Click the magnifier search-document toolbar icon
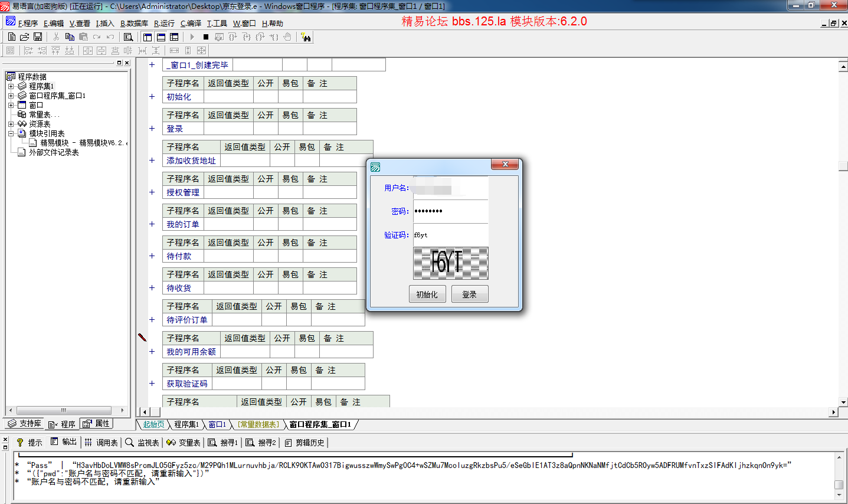The height and width of the screenshot is (504, 848). click(128, 37)
